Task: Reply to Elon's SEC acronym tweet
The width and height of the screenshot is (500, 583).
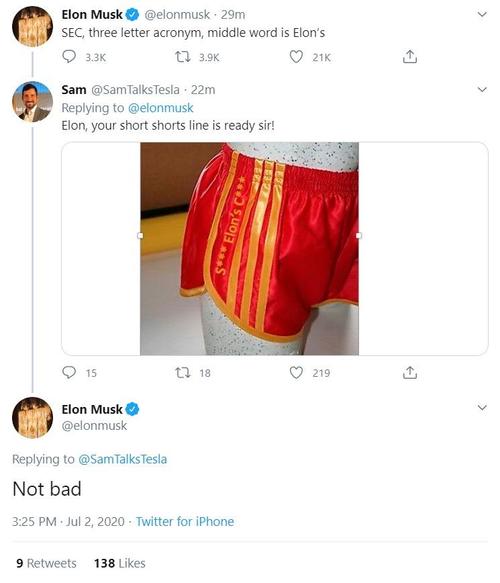Action: pyautogui.click(x=69, y=57)
